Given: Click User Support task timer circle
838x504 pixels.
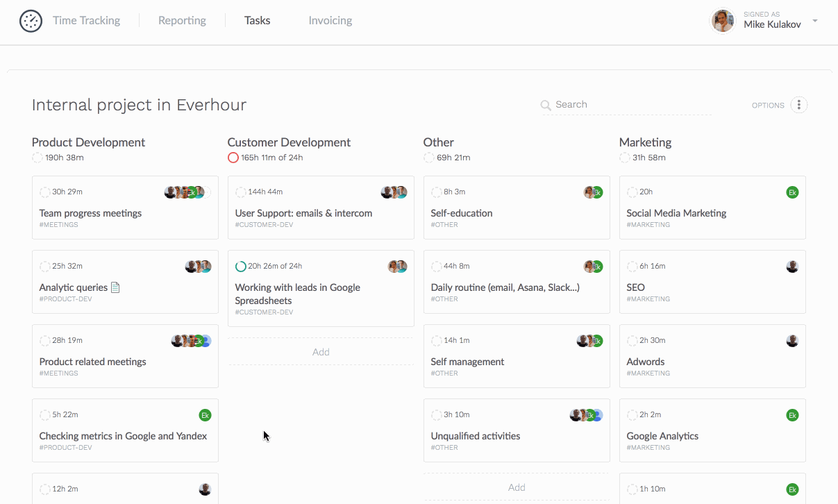Looking at the screenshot, I should point(241,192).
